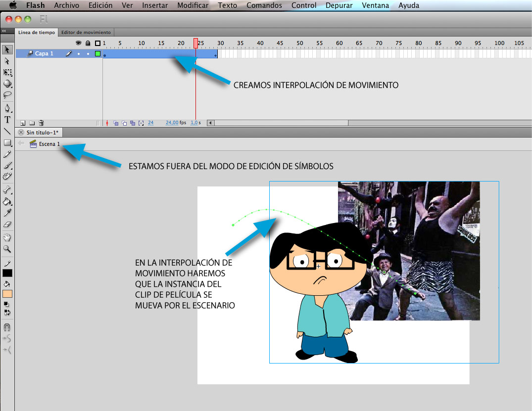Screen dimensions: 532x411
Task: Click the Swap Colors icon
Action: coord(7,313)
